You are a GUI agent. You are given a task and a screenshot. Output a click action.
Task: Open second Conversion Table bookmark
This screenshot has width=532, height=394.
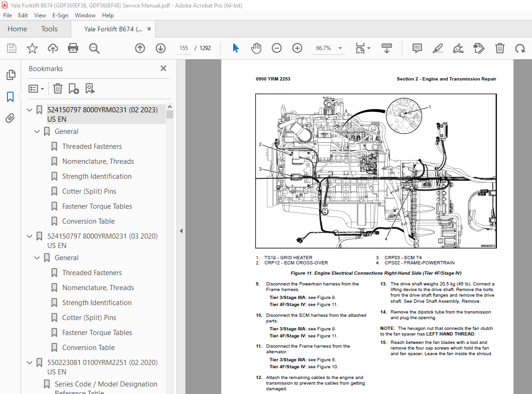coord(88,348)
